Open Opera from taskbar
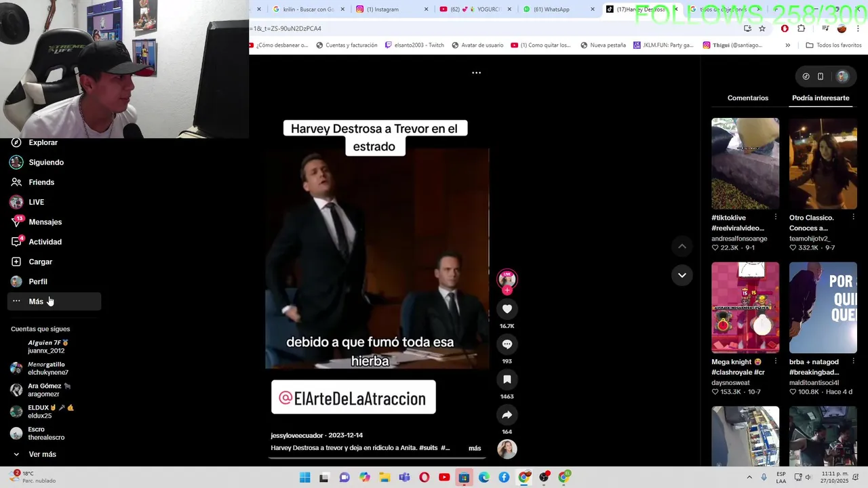This screenshot has height=488, width=868. (425, 478)
